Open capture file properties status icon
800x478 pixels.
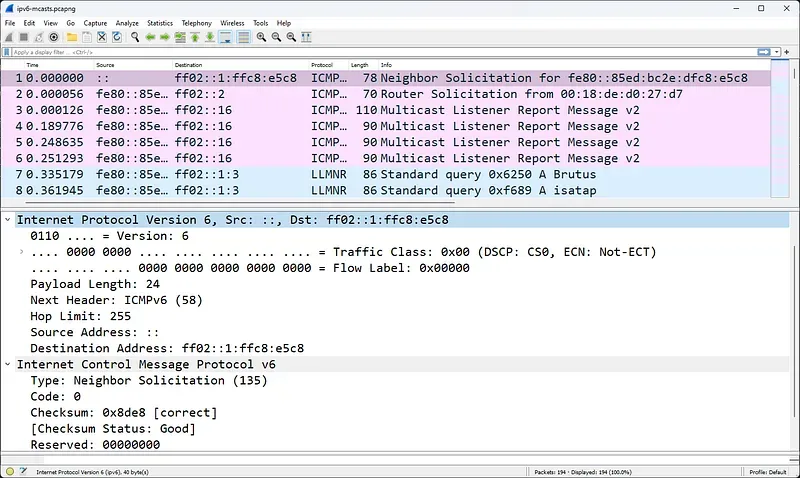(x=23, y=472)
